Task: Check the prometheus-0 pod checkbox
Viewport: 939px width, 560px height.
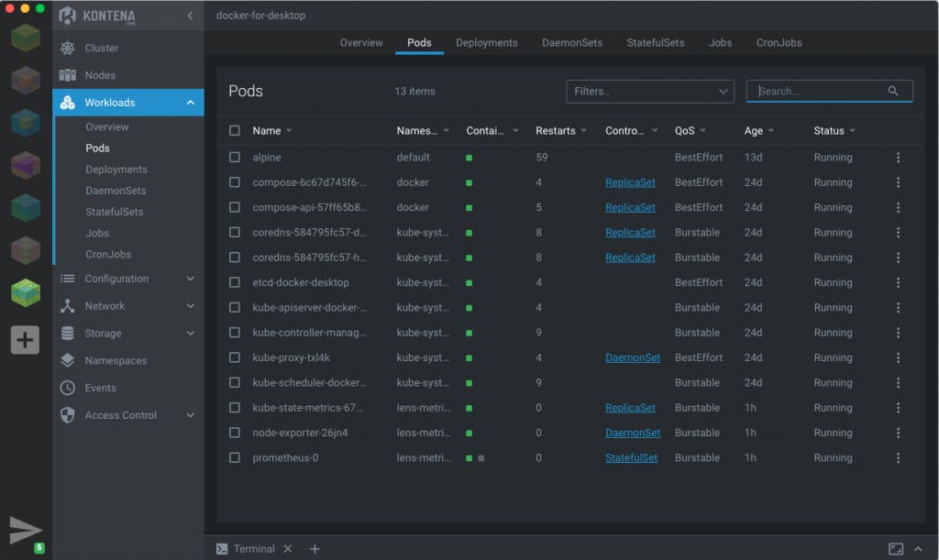Action: coord(235,457)
